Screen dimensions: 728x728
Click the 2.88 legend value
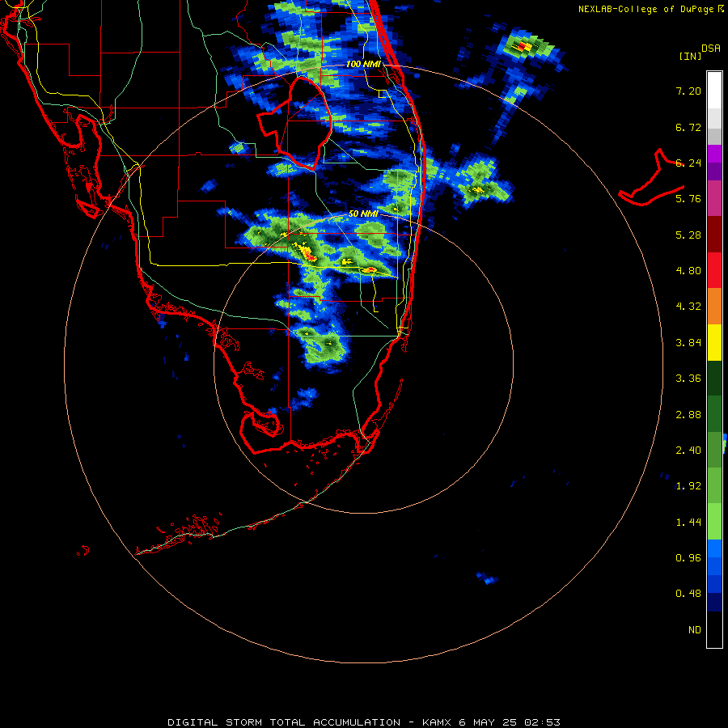coord(688,415)
